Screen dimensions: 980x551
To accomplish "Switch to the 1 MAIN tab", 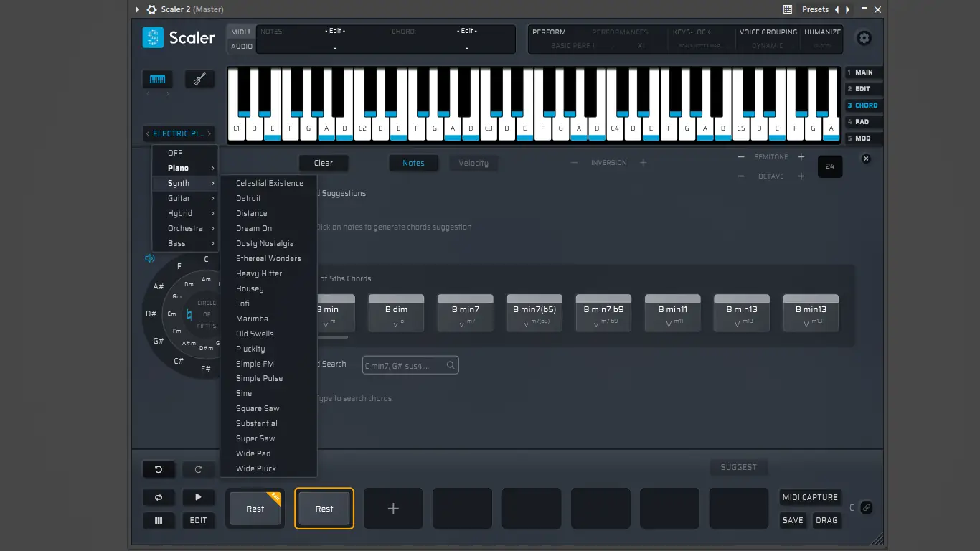I will (x=864, y=72).
